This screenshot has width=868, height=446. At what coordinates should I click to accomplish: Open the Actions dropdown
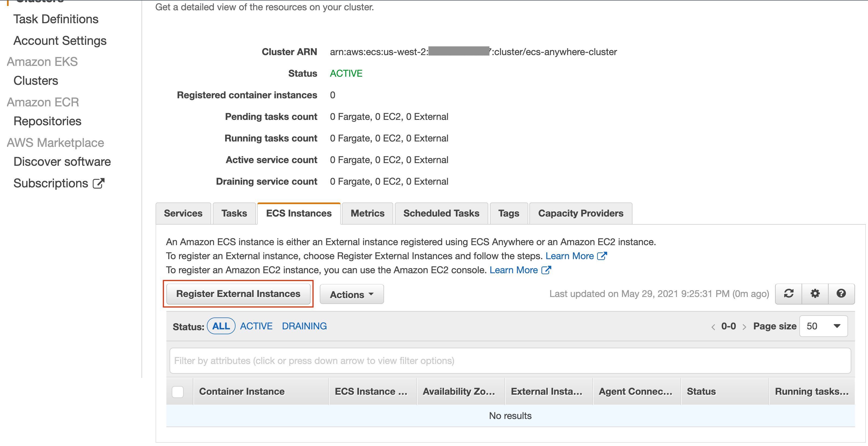click(351, 295)
